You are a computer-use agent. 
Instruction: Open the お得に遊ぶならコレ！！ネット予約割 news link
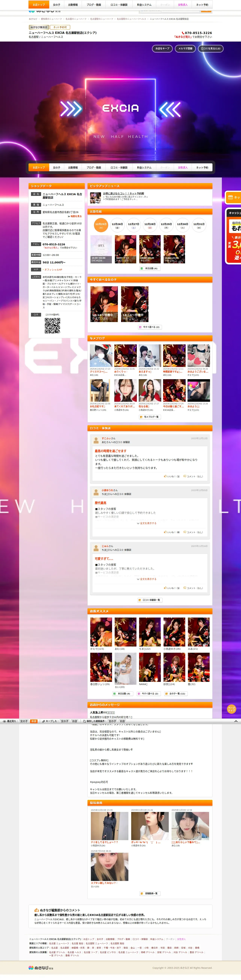click(124, 193)
